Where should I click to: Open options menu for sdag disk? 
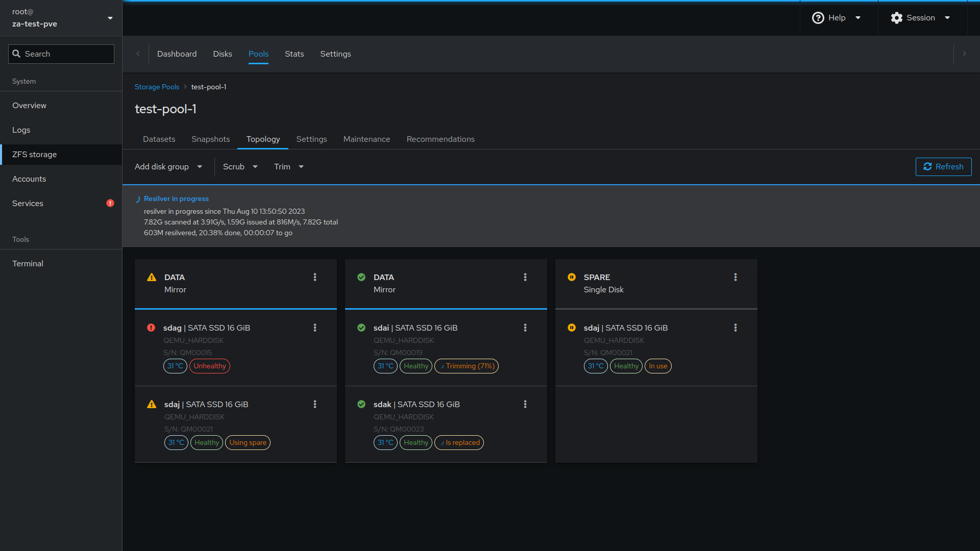tap(315, 328)
